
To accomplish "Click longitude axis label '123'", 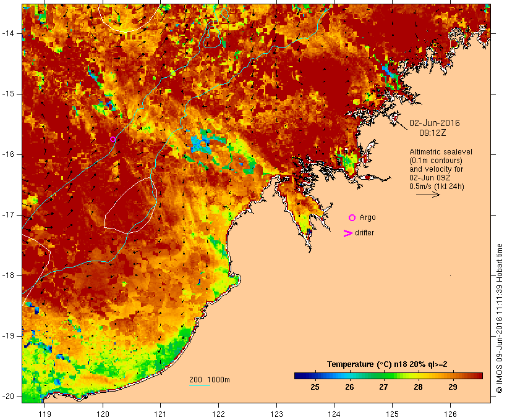I will 276,414.
